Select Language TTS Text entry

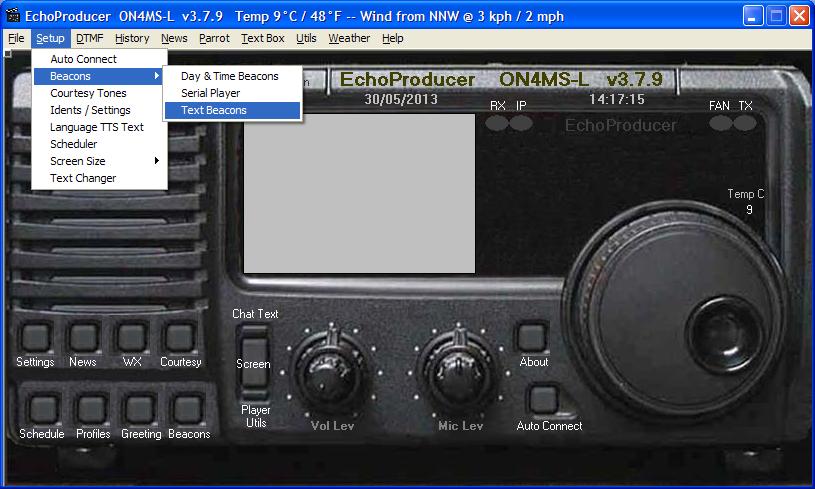coord(100,127)
